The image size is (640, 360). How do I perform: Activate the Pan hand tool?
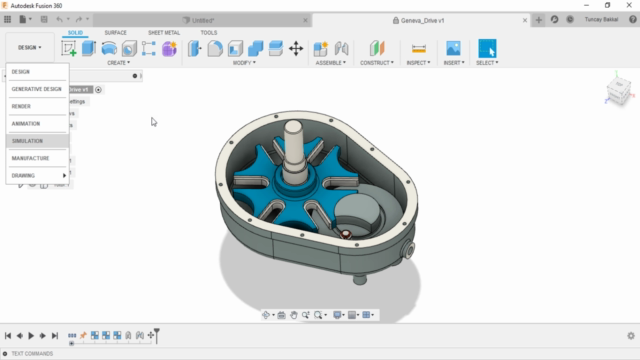pyautogui.click(x=293, y=315)
